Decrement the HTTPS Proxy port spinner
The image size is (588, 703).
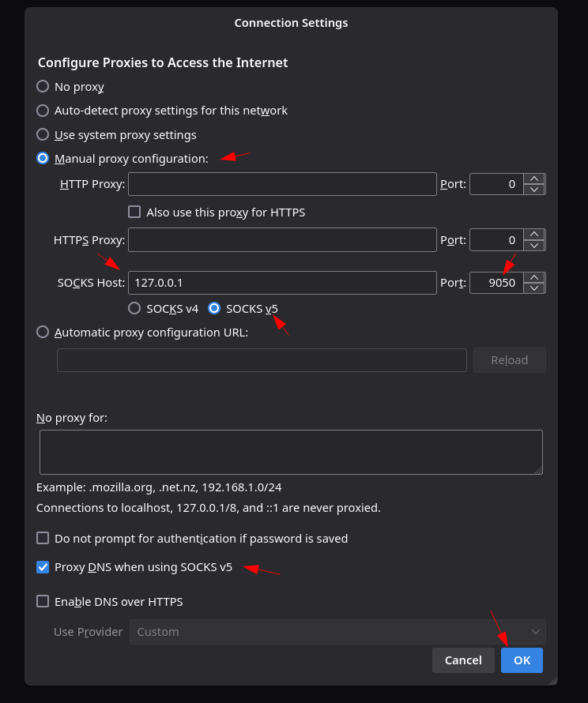pos(535,245)
